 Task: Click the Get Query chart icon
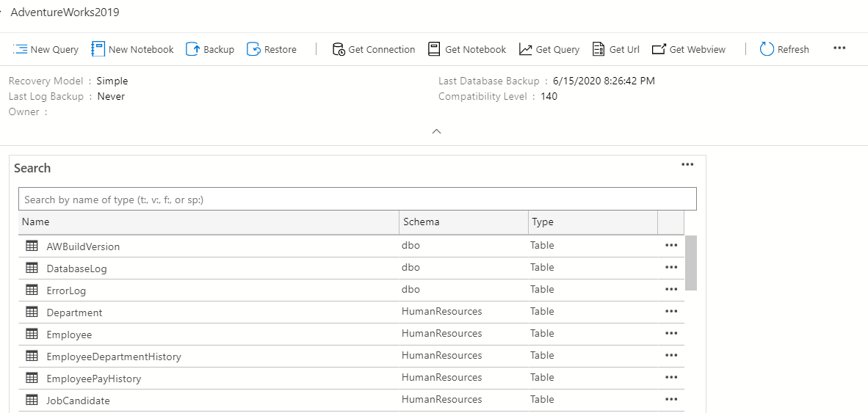coord(525,49)
